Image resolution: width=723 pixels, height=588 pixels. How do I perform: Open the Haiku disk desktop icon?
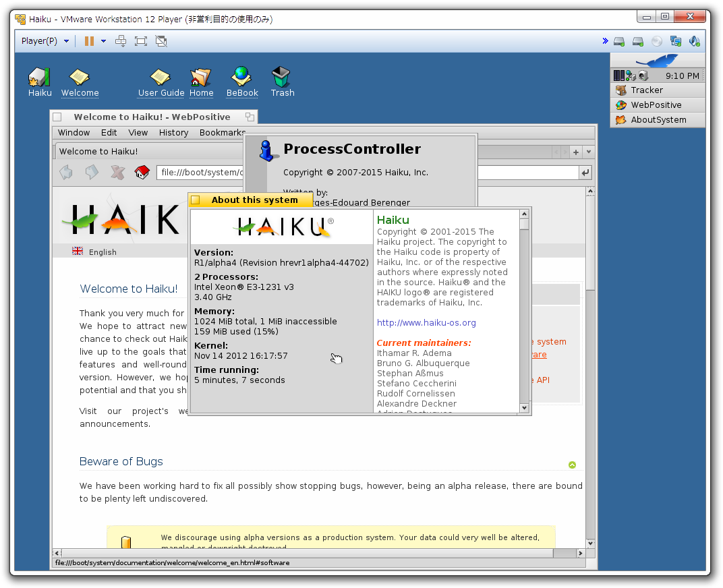[x=40, y=82]
